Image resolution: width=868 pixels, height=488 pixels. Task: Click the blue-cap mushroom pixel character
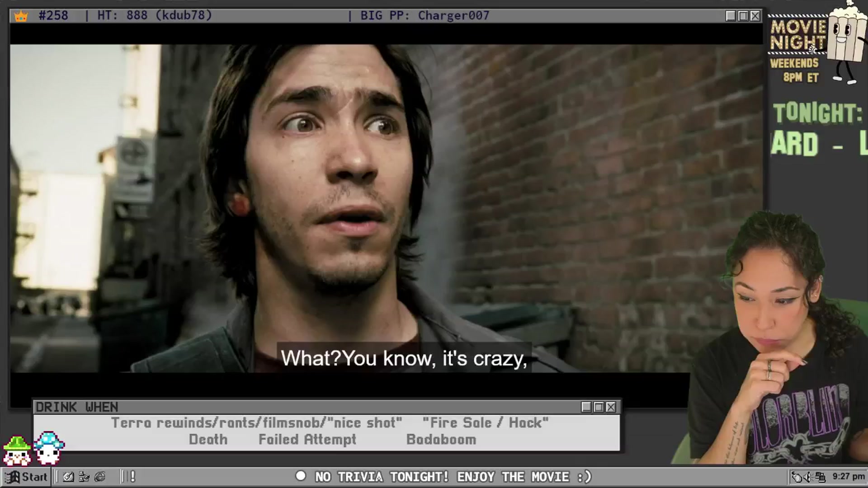(49, 448)
